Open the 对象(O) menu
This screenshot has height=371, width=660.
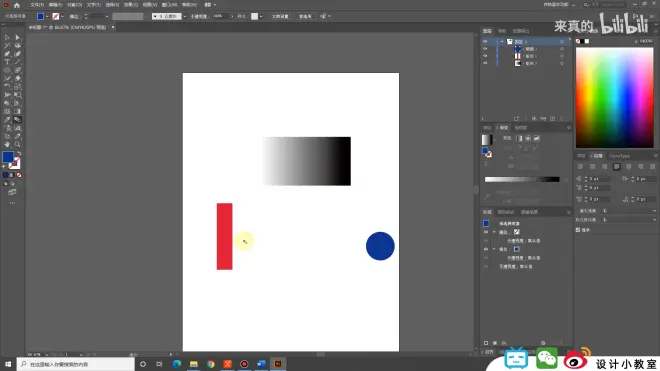pyautogui.click(x=75, y=5)
